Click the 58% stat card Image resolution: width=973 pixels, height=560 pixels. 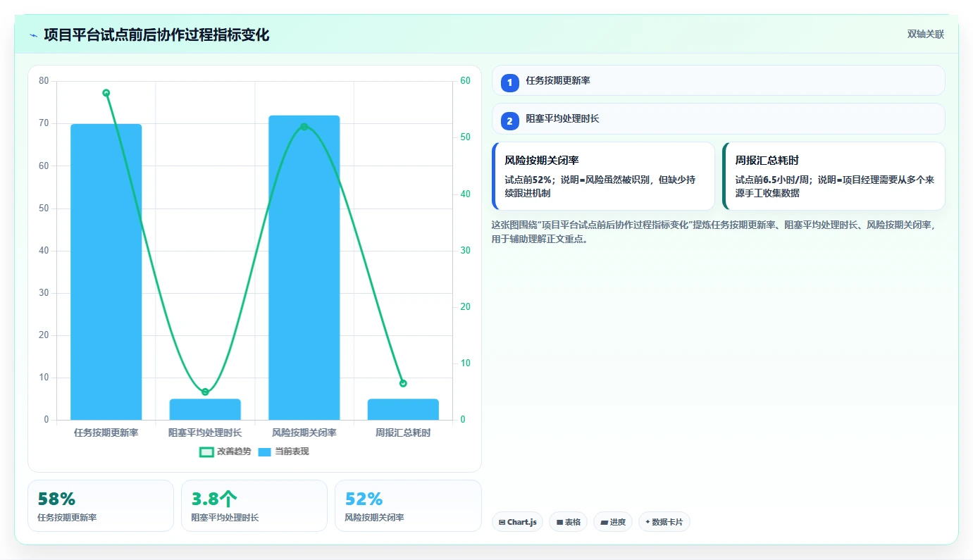[101, 506]
